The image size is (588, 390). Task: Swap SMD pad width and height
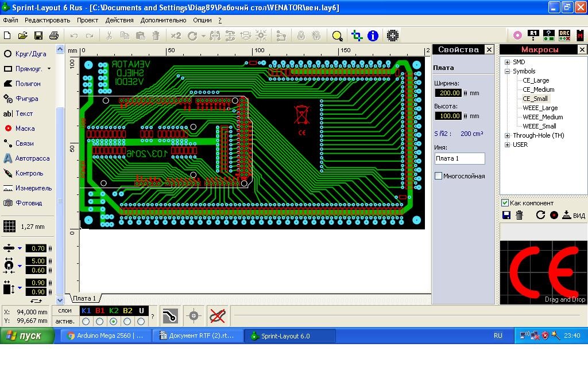coord(36,301)
